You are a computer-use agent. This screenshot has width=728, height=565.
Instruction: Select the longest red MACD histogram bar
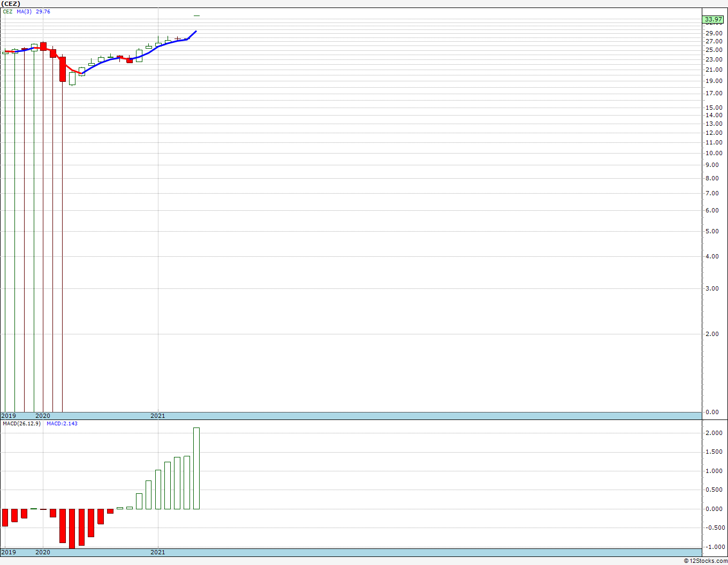[72, 529]
